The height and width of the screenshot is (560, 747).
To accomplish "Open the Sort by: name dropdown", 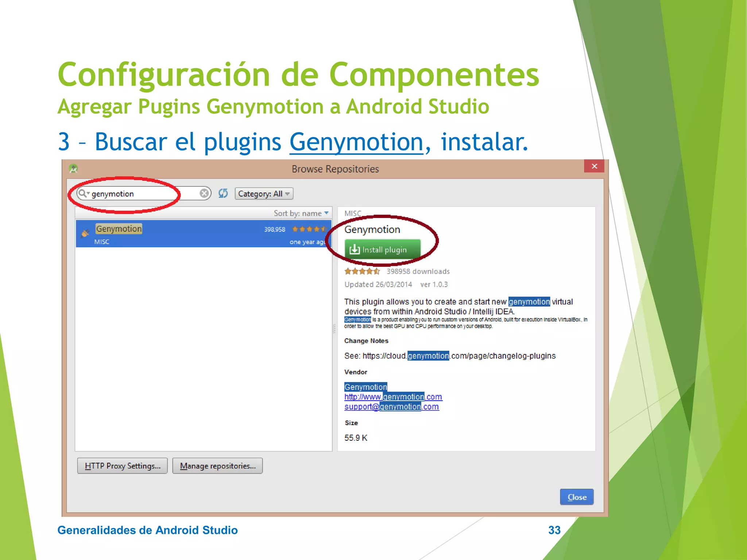I will tap(301, 213).
